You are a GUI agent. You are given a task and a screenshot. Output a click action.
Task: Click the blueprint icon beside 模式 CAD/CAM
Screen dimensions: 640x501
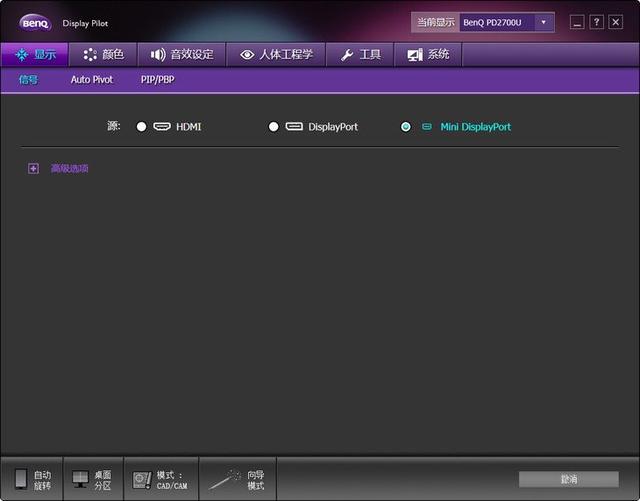pos(142,480)
